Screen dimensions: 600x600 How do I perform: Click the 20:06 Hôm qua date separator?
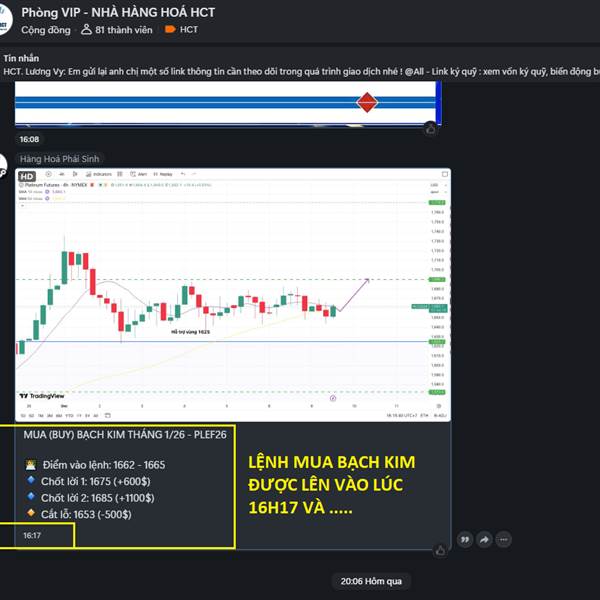371,581
